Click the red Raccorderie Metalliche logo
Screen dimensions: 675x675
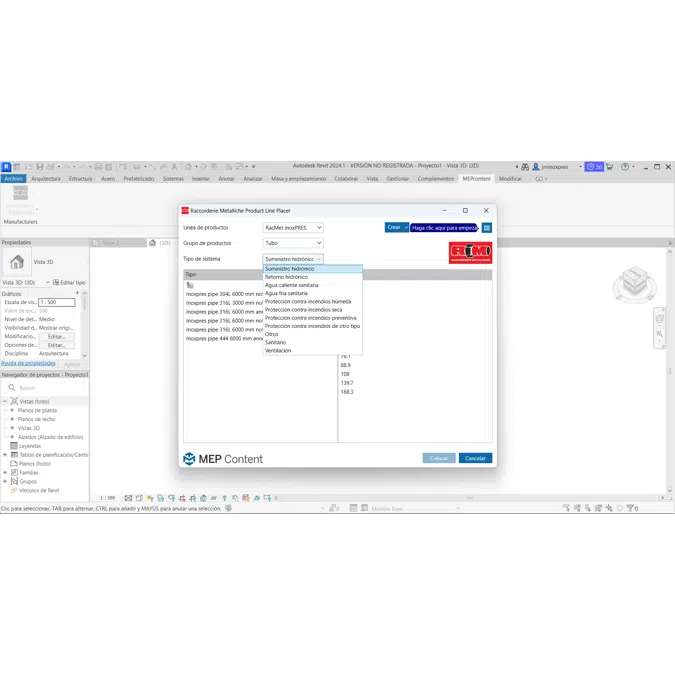coord(470,253)
